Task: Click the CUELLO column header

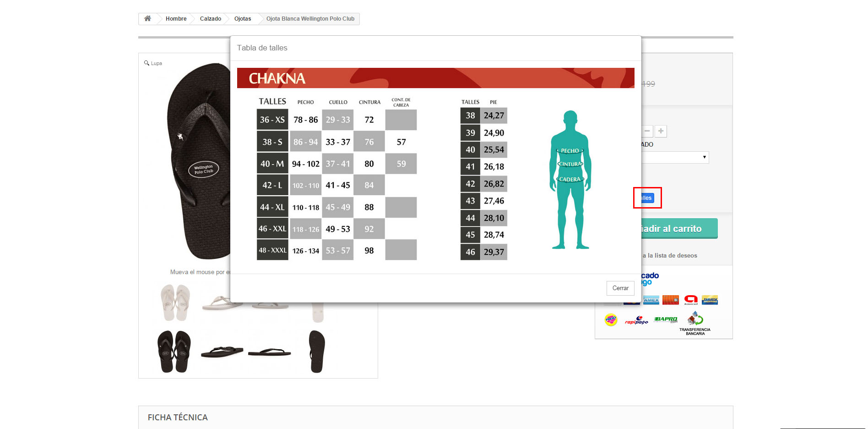Action: click(338, 102)
